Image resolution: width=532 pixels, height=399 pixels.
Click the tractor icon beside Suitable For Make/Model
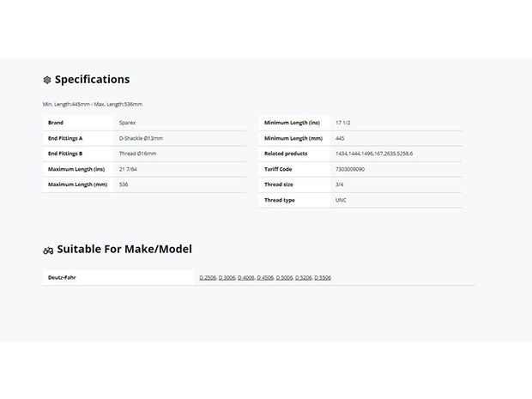48,251
